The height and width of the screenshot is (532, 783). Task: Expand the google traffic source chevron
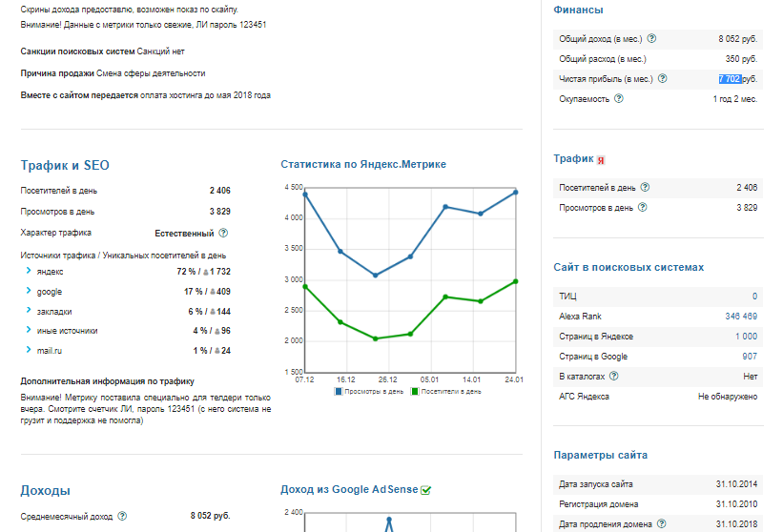coord(29,292)
